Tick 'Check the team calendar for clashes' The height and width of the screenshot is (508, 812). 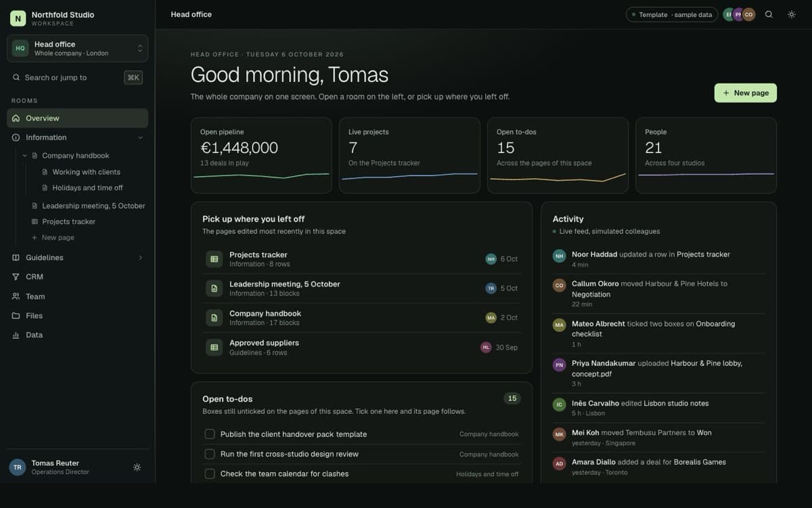pos(210,473)
